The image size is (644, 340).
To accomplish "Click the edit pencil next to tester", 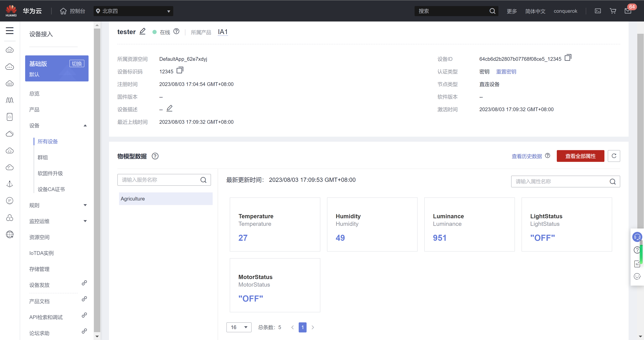I will tap(143, 31).
